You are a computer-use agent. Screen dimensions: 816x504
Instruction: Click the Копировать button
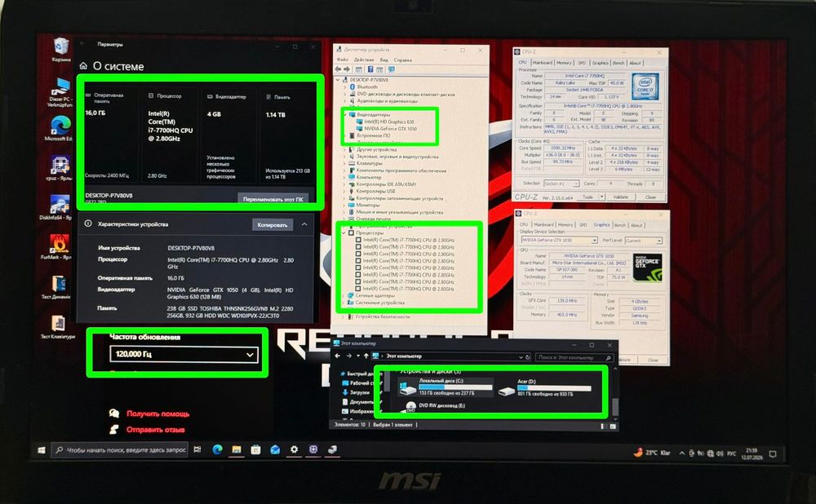click(x=273, y=225)
